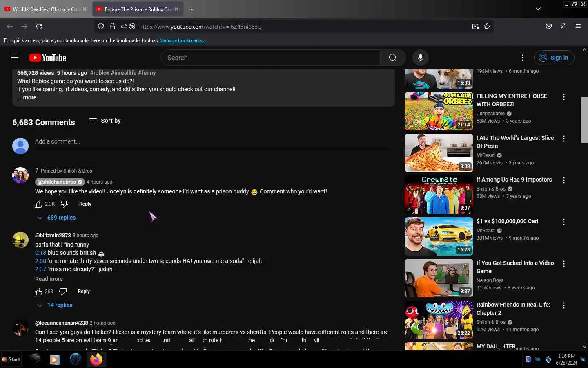Viewport: 588px width, 368px height.
Task: Save page to Pocket
Action: (549, 27)
